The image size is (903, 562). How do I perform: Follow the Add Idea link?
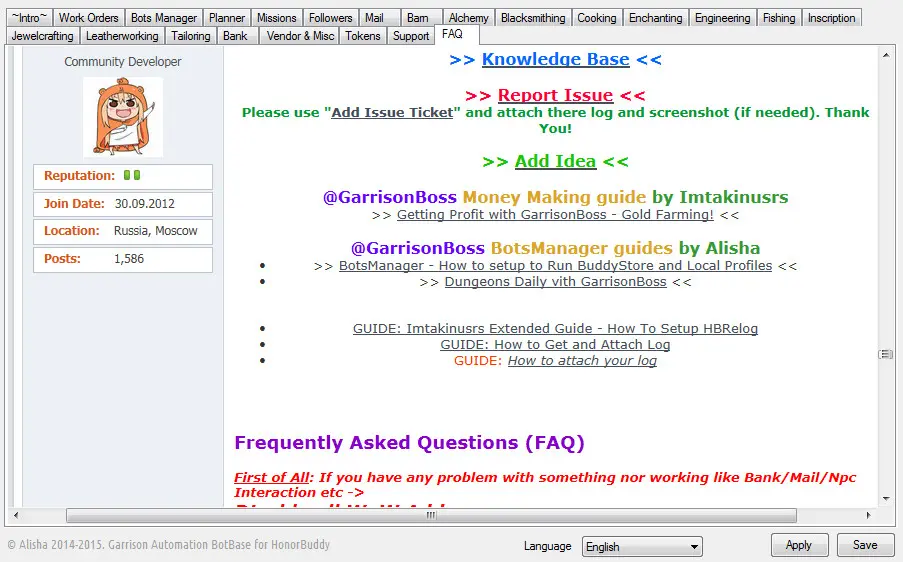[555, 161]
